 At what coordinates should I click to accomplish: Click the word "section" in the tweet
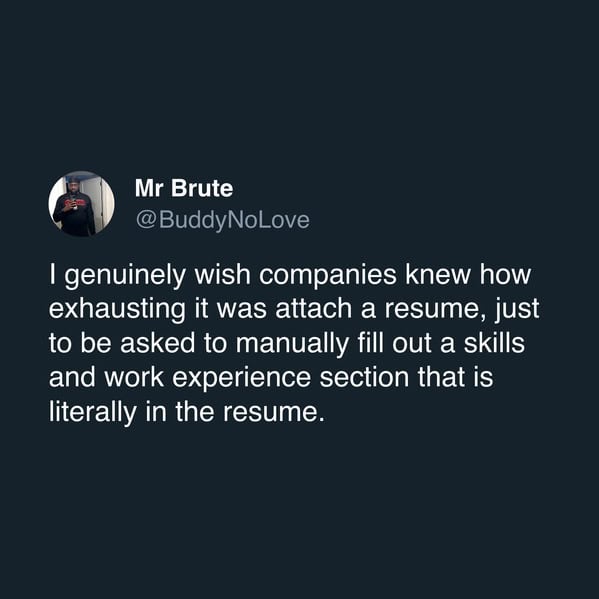tap(364, 377)
